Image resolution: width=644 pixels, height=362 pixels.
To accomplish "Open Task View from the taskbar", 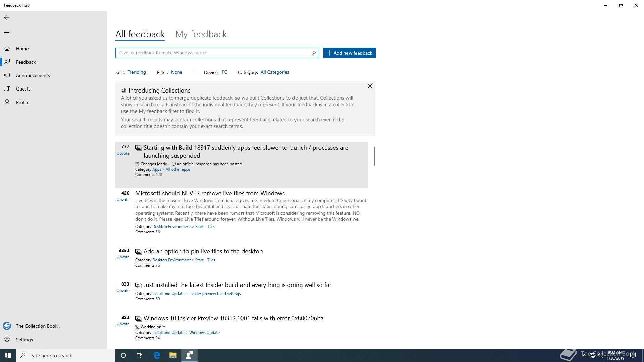I will (140, 355).
